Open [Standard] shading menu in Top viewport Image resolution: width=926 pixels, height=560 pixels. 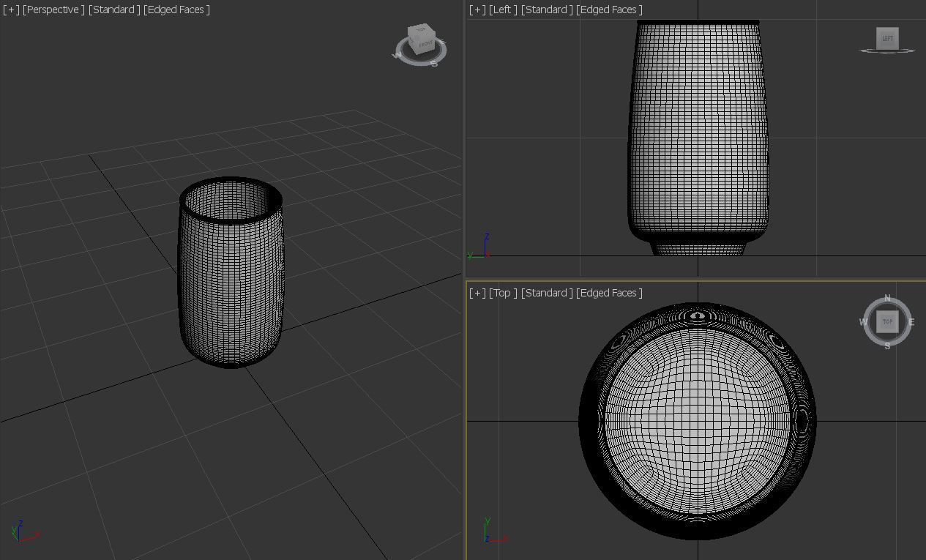pos(547,293)
